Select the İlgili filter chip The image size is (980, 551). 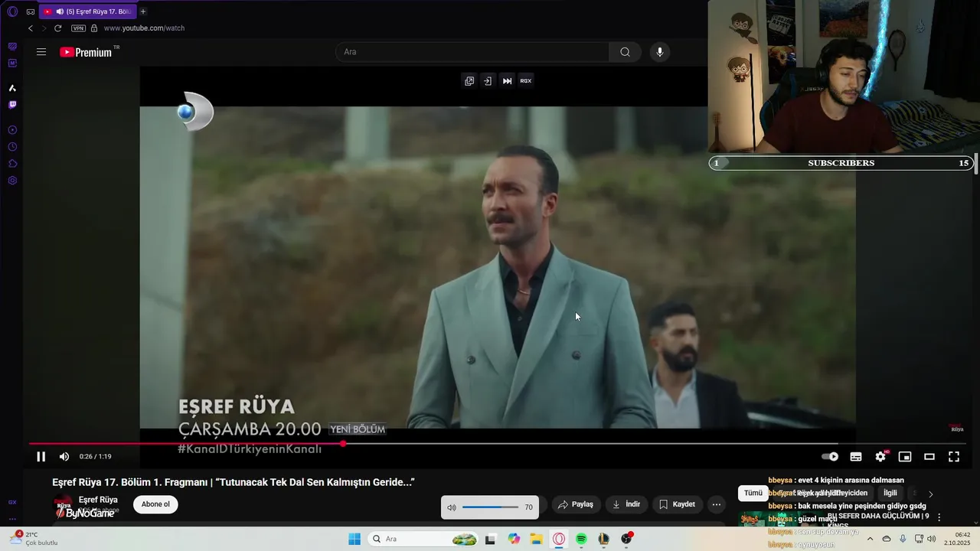click(x=890, y=494)
